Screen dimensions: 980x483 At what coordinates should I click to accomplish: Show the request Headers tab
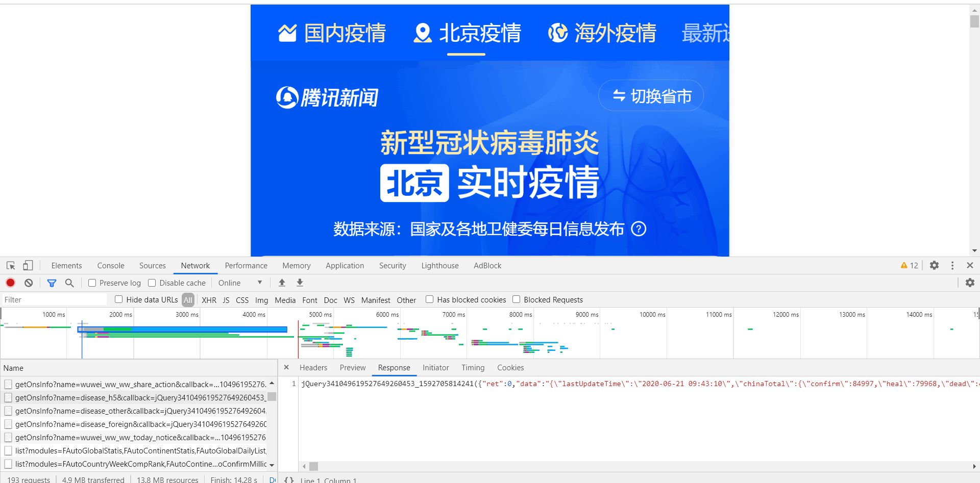click(313, 368)
